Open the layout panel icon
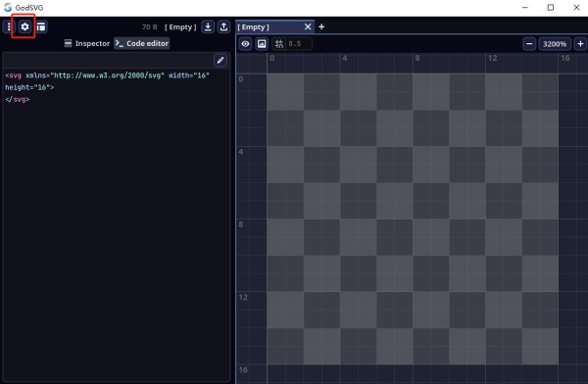Viewport: 588px width, 384px height. point(41,26)
